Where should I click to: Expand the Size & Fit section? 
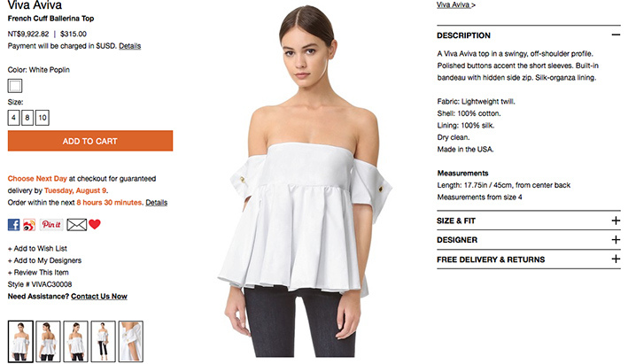click(529, 221)
